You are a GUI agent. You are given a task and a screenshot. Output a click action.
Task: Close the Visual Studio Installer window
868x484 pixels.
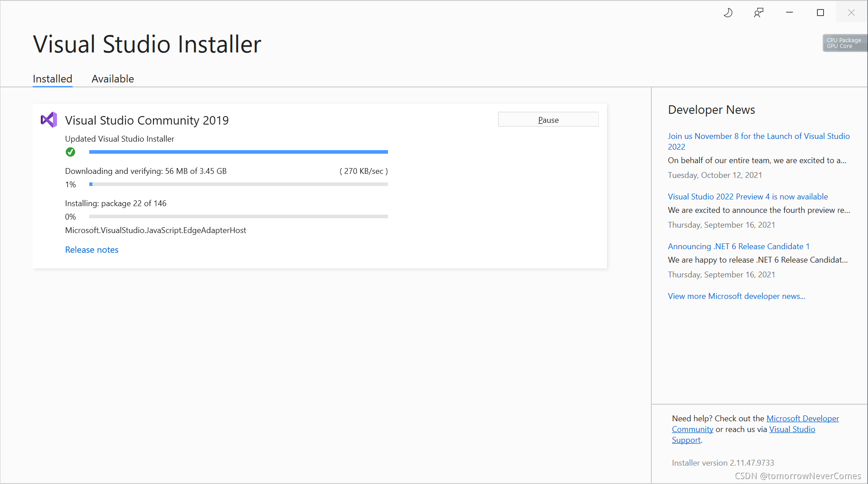(x=851, y=13)
